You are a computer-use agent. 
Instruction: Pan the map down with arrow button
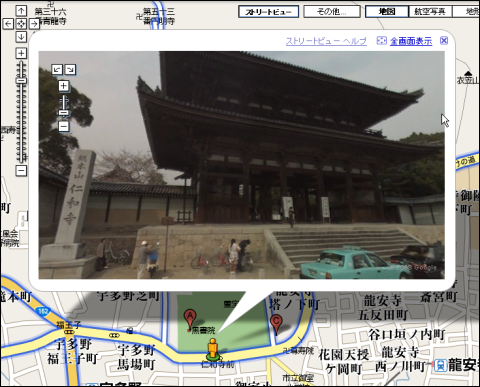tap(21, 36)
